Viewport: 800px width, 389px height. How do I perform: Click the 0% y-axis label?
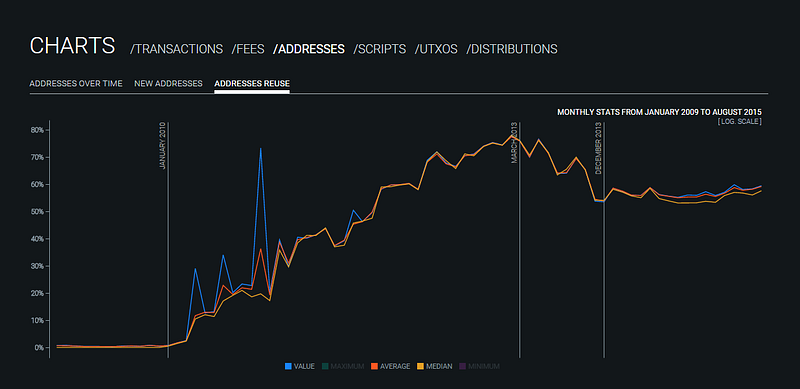point(39,348)
